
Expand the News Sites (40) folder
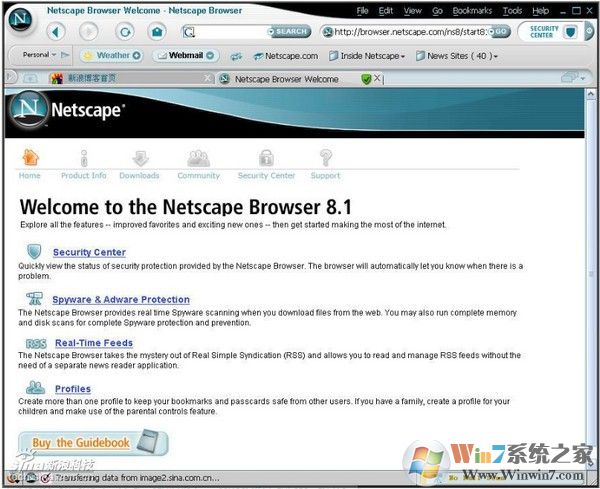tap(457, 56)
